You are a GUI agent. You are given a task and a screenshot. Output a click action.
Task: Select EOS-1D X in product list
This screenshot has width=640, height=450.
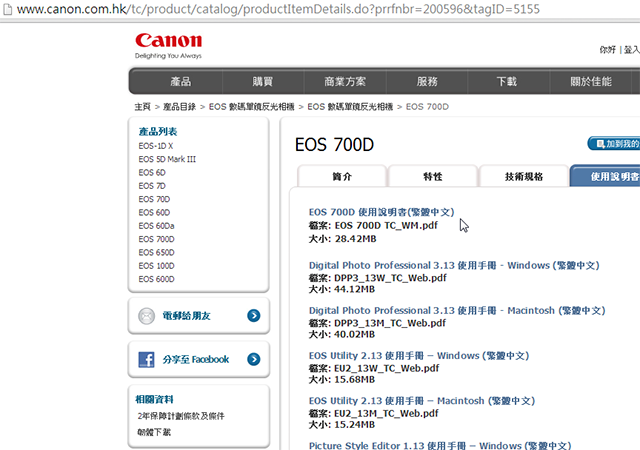coord(156,146)
